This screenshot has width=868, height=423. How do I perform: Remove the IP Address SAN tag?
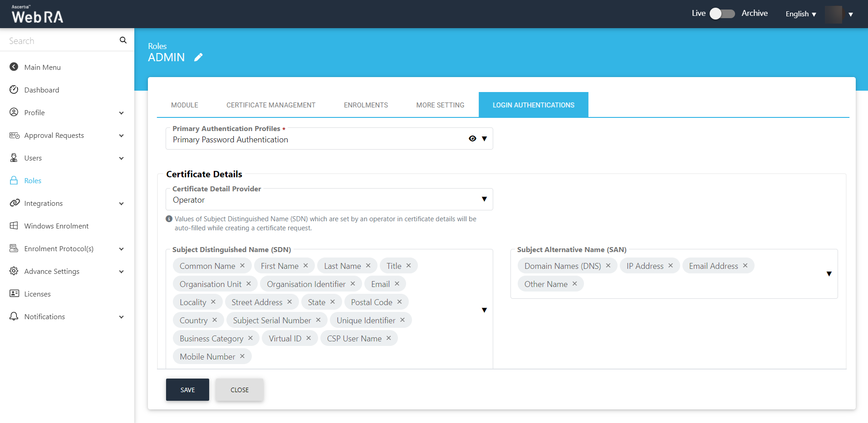[x=671, y=266]
